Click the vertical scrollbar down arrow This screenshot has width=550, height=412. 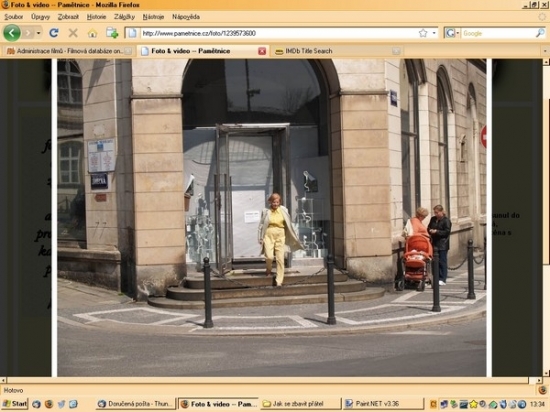[x=546, y=373]
